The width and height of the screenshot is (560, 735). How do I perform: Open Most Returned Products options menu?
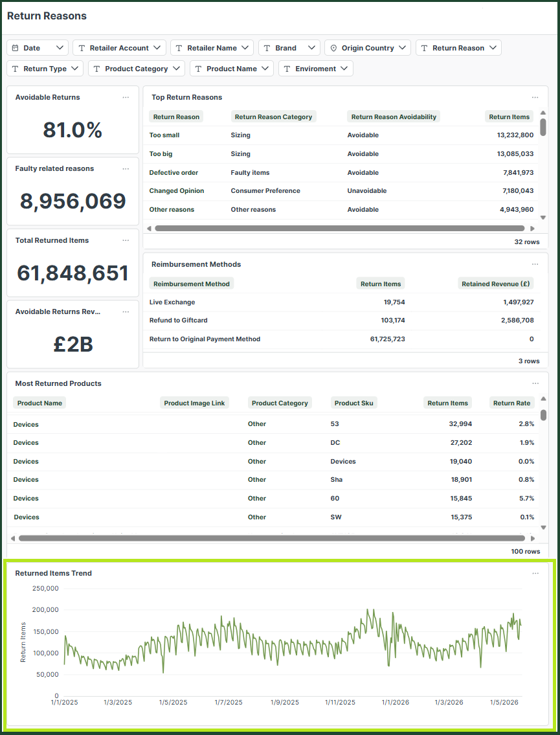[535, 383]
